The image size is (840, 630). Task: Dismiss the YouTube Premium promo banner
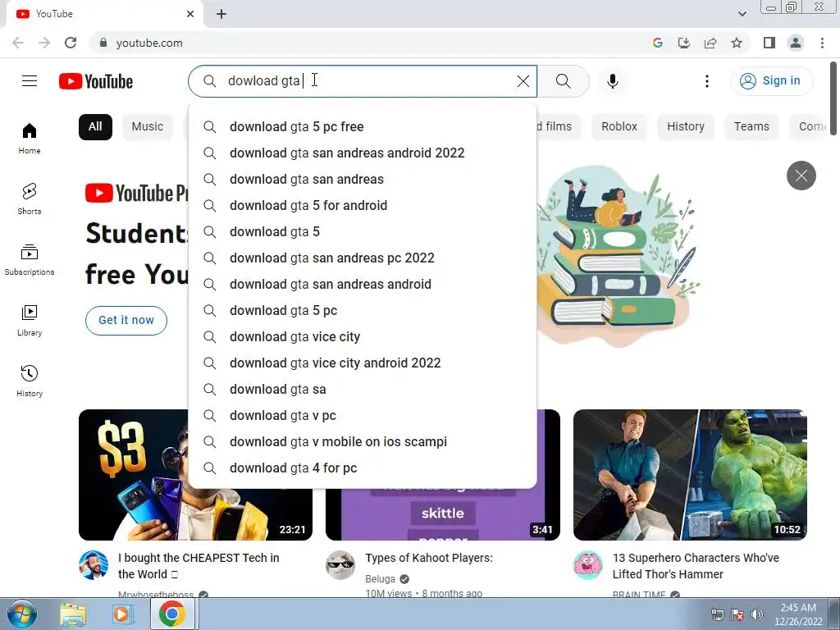coord(801,176)
